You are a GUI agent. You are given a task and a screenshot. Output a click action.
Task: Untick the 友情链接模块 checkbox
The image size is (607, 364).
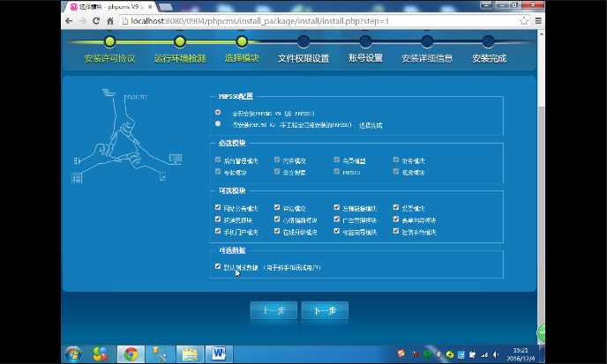point(337,207)
